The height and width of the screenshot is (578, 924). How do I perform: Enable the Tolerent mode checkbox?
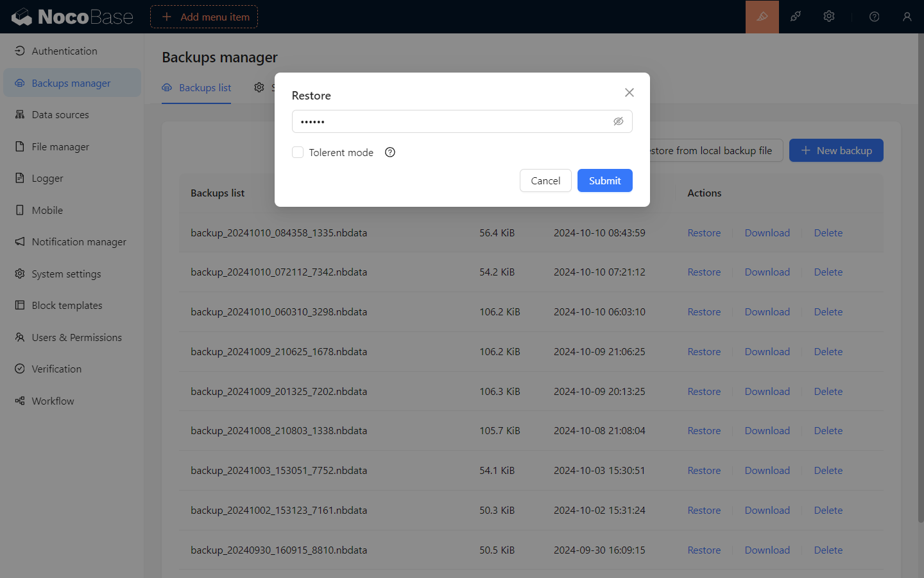click(298, 152)
